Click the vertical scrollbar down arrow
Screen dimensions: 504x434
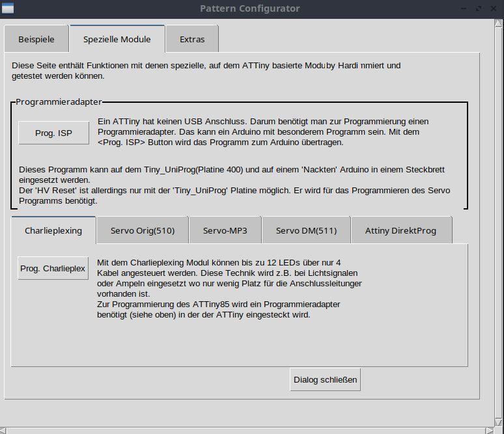click(499, 421)
